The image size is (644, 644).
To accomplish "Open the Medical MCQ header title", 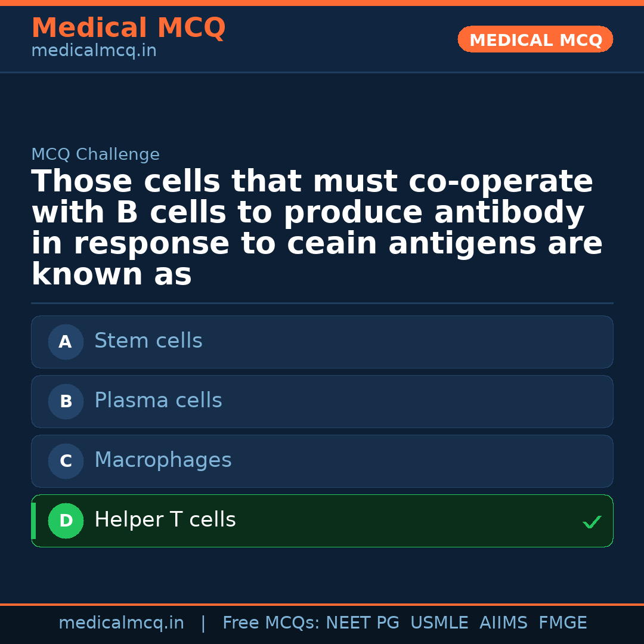I will click(128, 28).
